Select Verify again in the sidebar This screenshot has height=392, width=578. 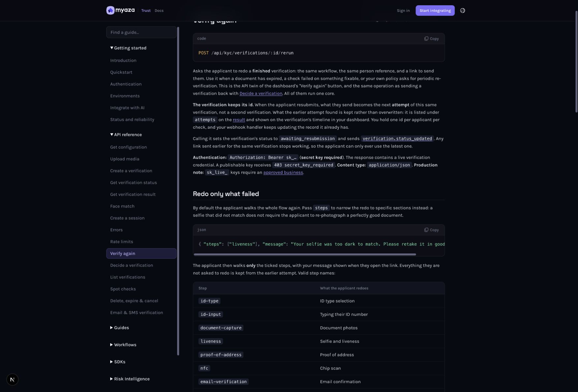click(x=141, y=253)
